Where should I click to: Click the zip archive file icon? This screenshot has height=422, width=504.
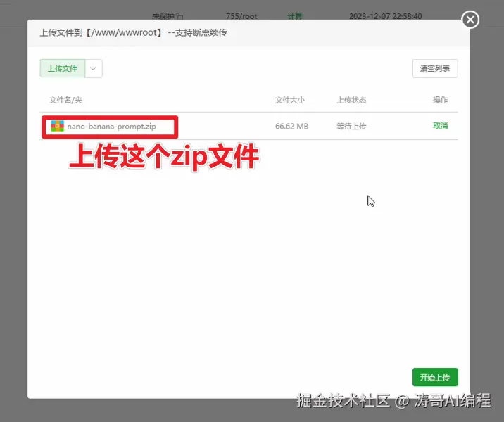point(57,126)
